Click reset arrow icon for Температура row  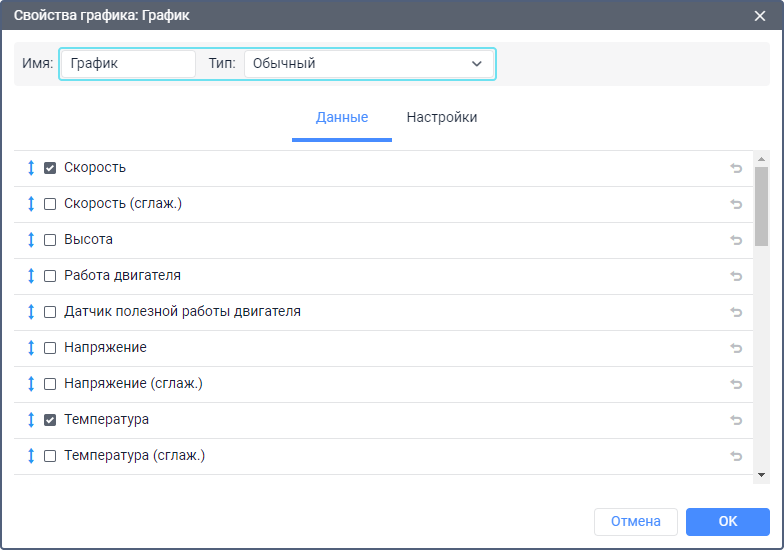(x=736, y=420)
